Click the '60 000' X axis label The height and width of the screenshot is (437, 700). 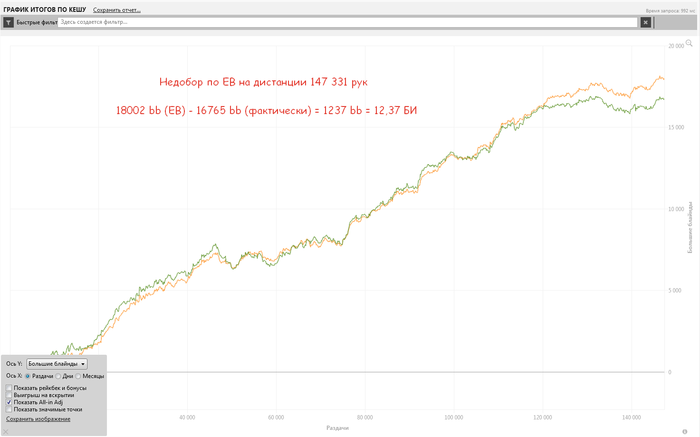[x=276, y=418]
